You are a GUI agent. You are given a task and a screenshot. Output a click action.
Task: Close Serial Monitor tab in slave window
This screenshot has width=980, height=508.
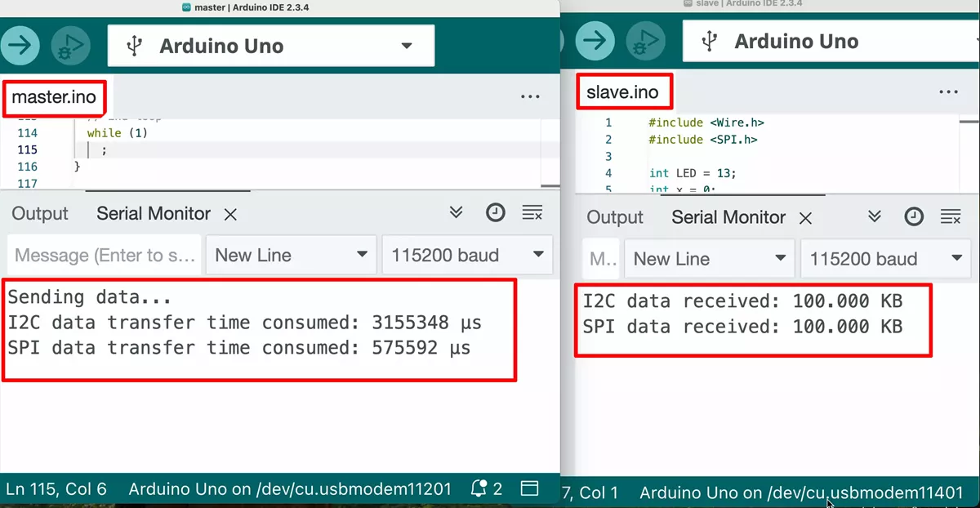click(x=805, y=218)
